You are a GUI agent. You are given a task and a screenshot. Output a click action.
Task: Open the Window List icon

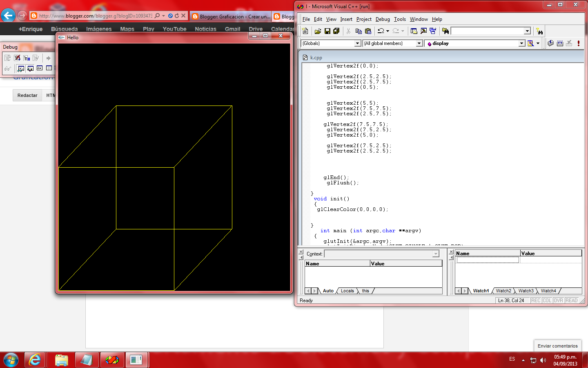(433, 31)
